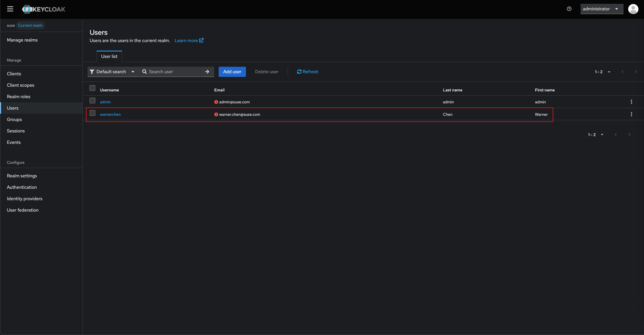The width and height of the screenshot is (644, 335).
Task: Open kebab menu for warnerchen row
Action: click(x=631, y=114)
